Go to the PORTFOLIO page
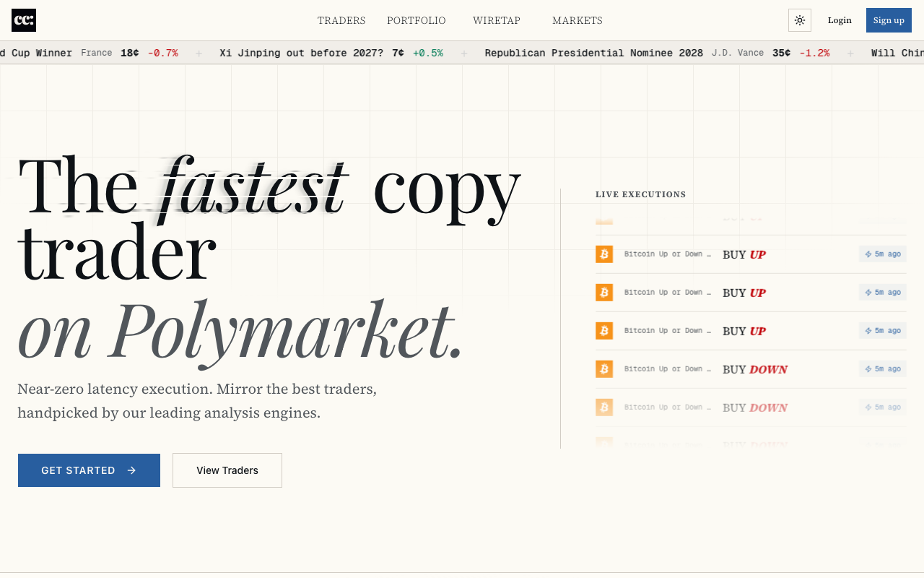This screenshot has height=578, width=924. click(x=417, y=20)
